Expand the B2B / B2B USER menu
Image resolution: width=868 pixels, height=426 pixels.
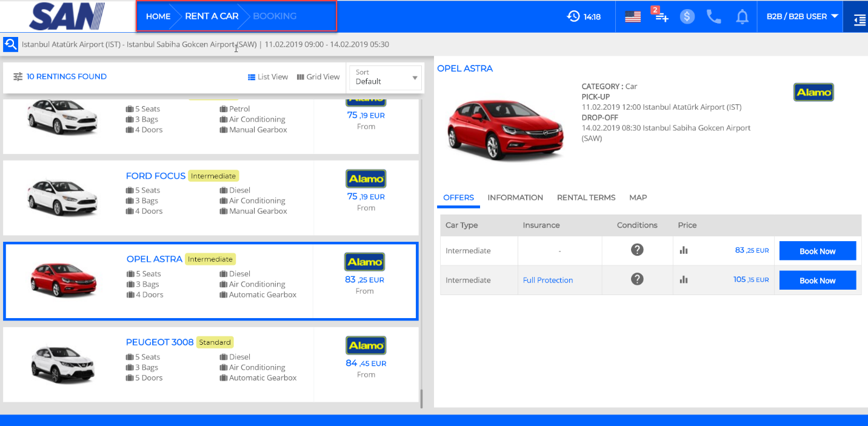801,16
